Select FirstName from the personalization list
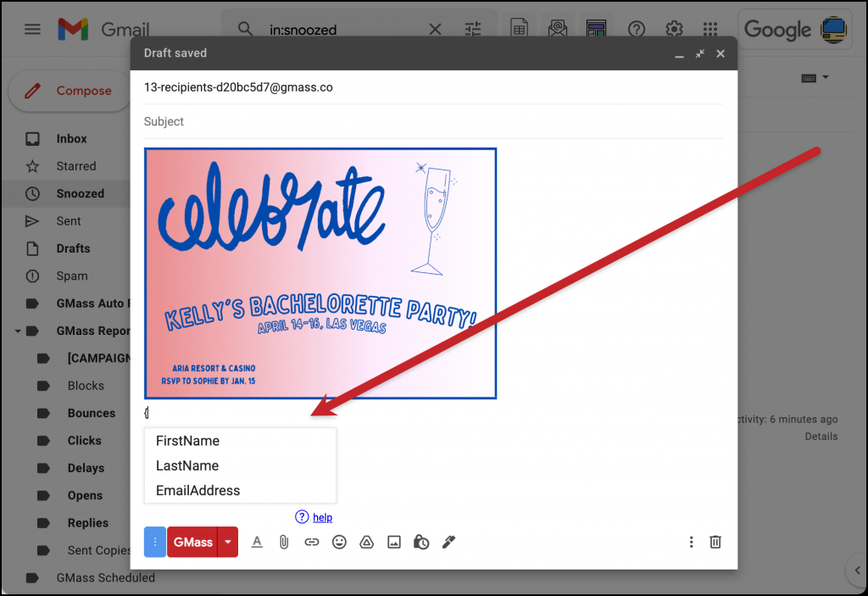 tap(187, 441)
